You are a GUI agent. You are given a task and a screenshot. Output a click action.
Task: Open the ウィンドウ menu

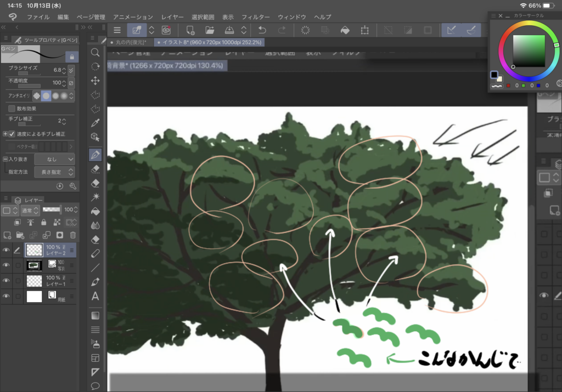pos(292,17)
